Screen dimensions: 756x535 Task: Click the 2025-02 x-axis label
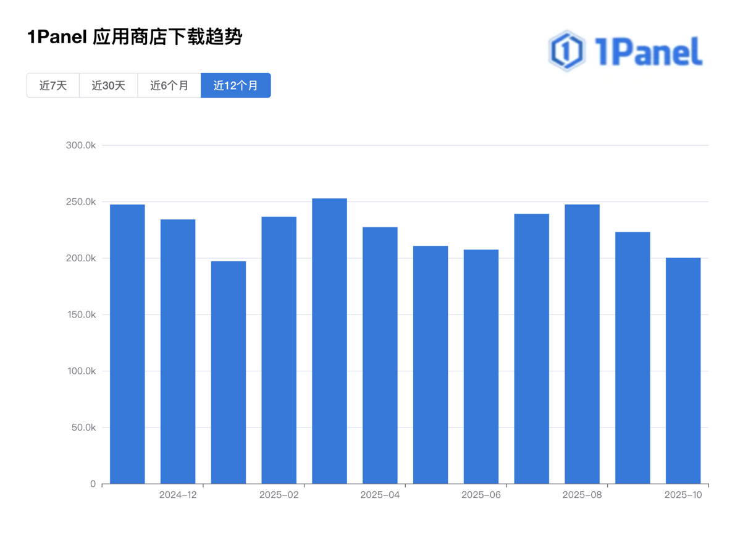click(280, 495)
